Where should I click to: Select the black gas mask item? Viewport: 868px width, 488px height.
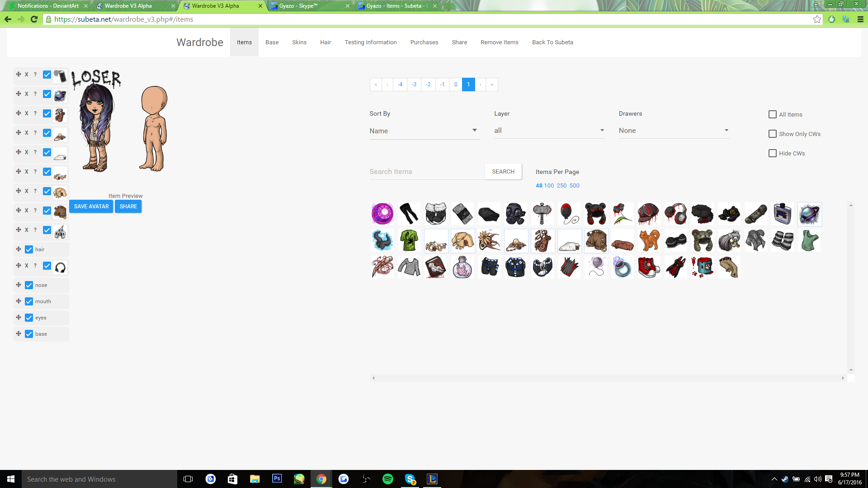coord(515,214)
